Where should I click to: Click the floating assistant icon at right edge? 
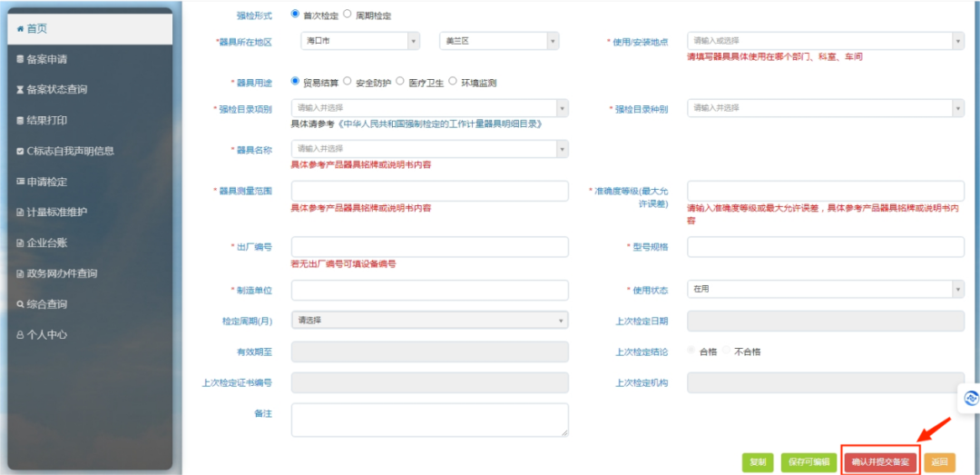(971, 398)
